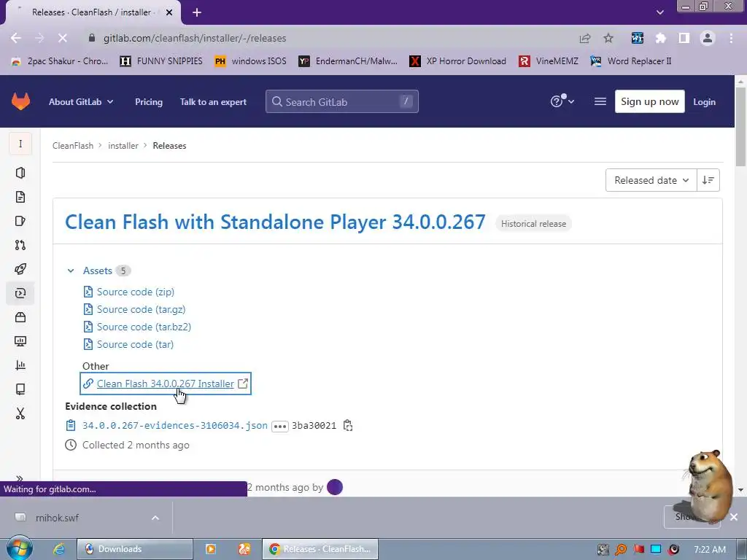
Task: Close the downloads bar
Action: tap(734, 517)
